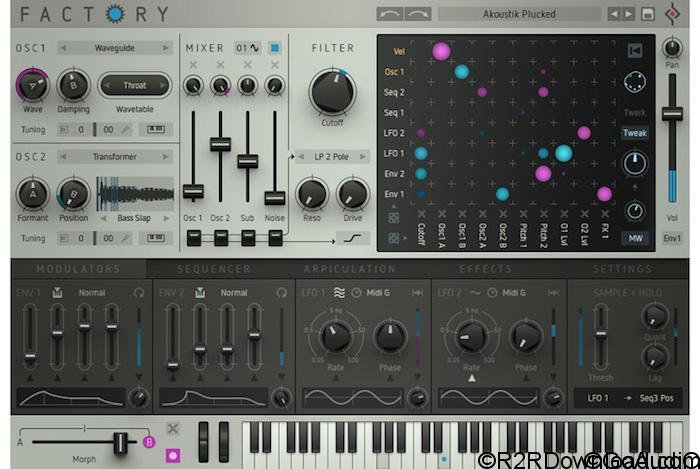
Task: Select previous filter type before LP 2 Pole
Action: [x=301, y=157]
